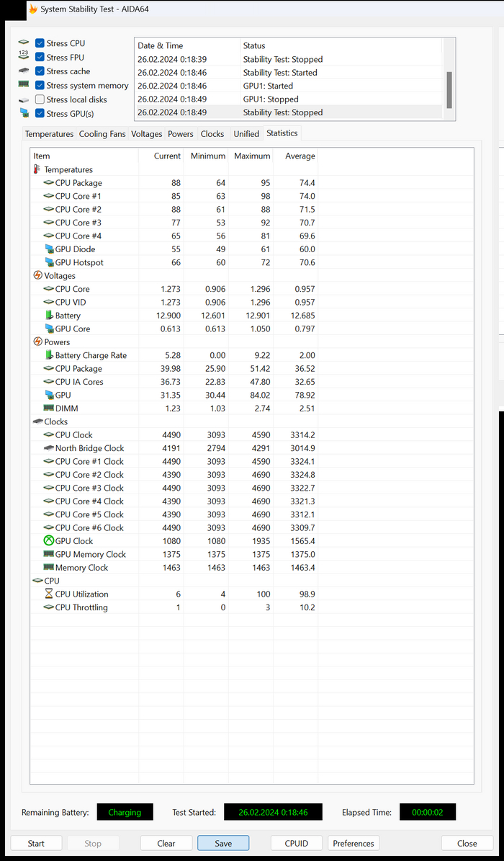Click the battery icon in Battery voltage row
The width and height of the screenshot is (504, 861).
click(x=50, y=315)
